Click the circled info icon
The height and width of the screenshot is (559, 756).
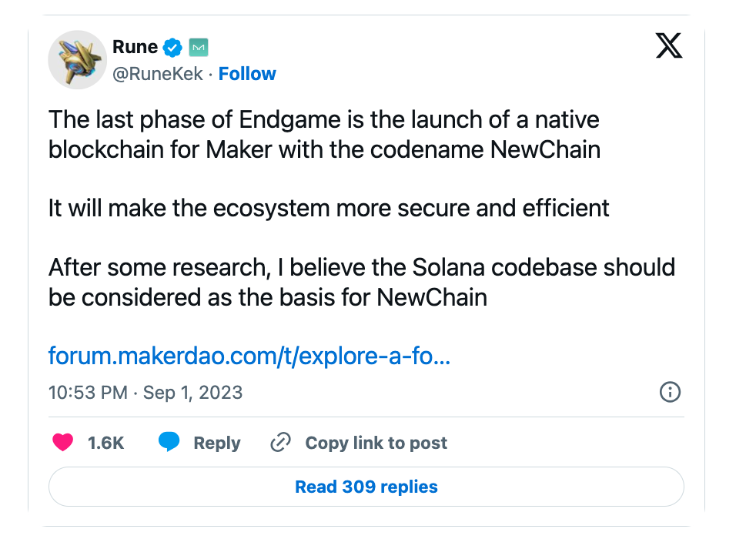[670, 393]
